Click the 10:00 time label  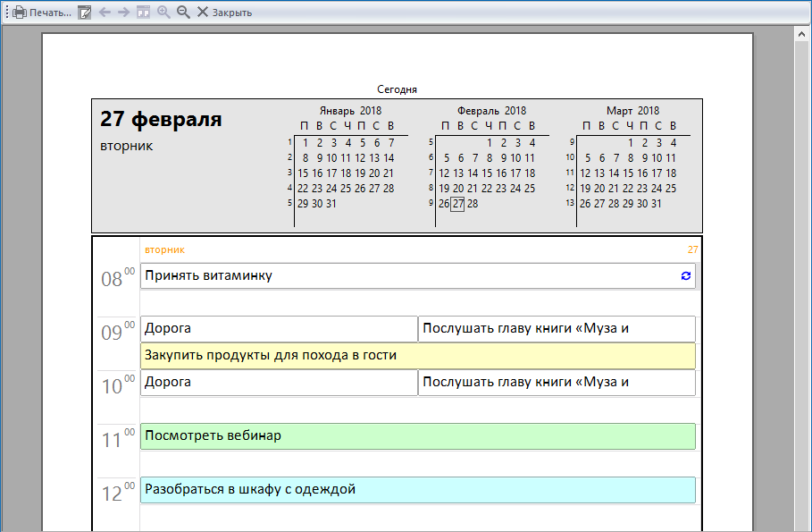[118, 385]
